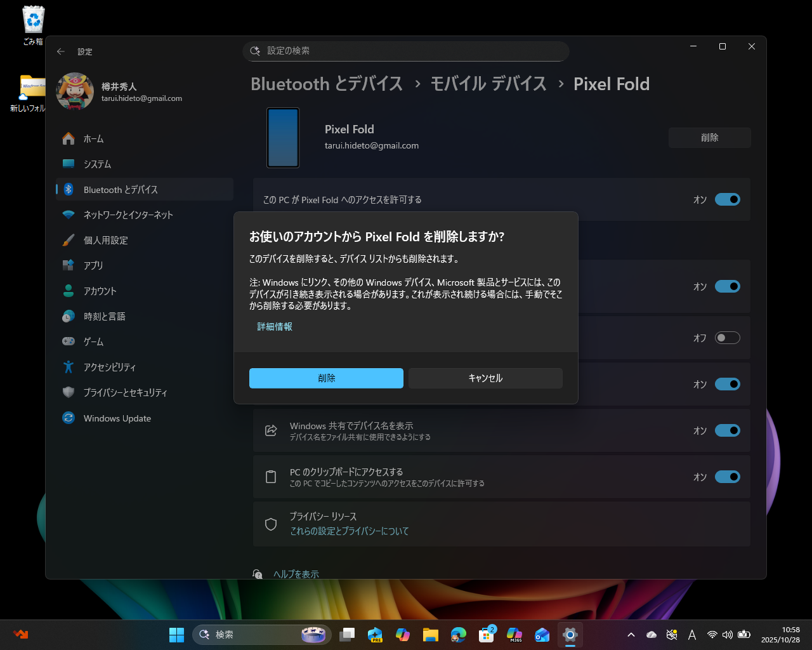
Task: Select the ごみ箱 recycle bin on the desktop
Action: coord(33,26)
